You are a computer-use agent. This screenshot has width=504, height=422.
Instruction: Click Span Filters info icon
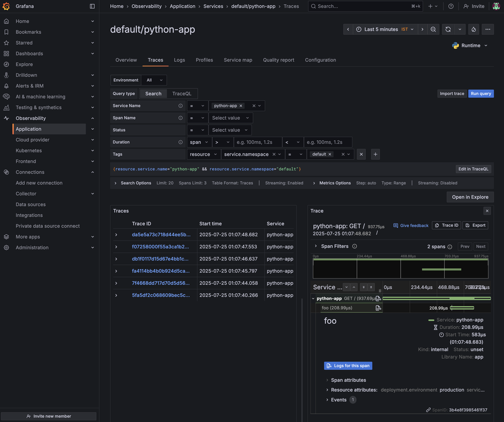pyautogui.click(x=355, y=246)
